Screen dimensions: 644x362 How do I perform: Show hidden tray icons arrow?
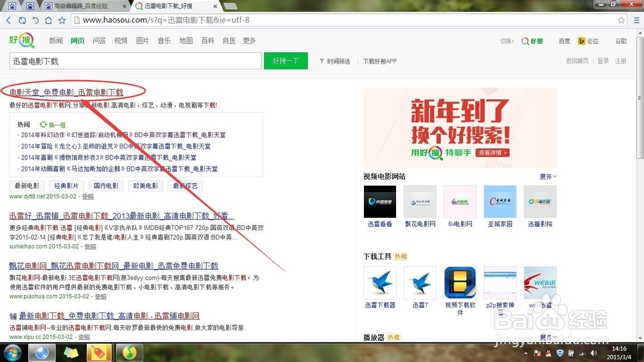[x=526, y=353]
